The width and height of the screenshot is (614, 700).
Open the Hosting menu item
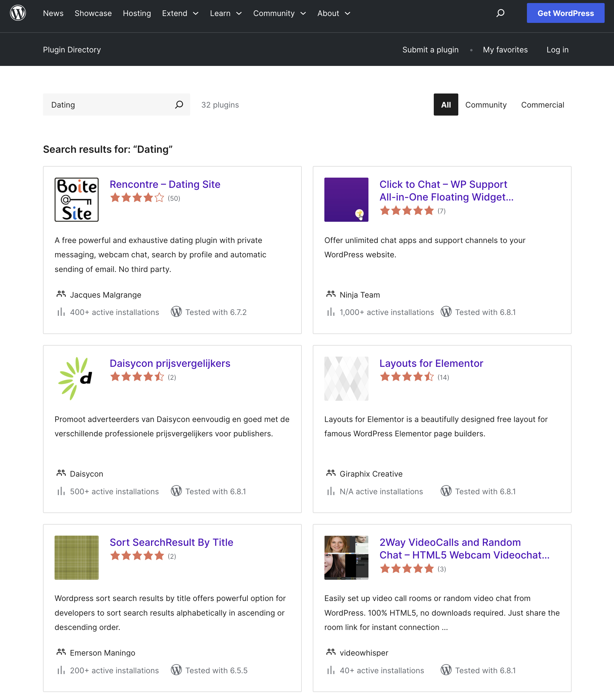(x=137, y=13)
